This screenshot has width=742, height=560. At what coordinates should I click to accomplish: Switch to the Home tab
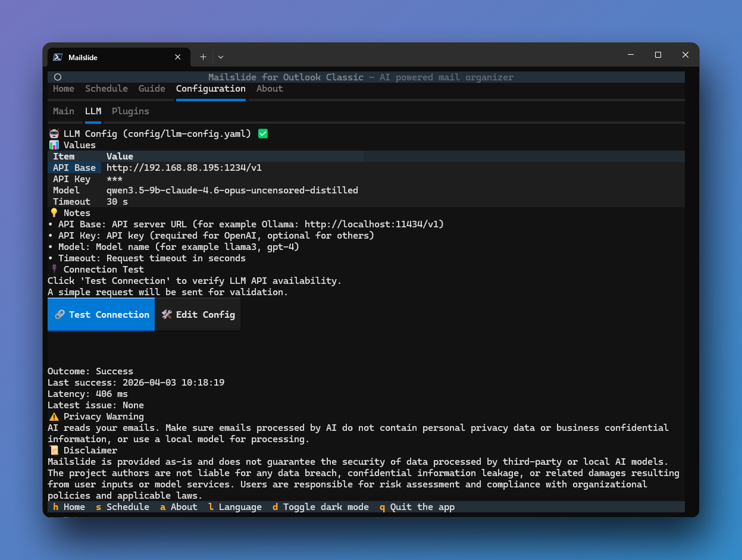[64, 89]
